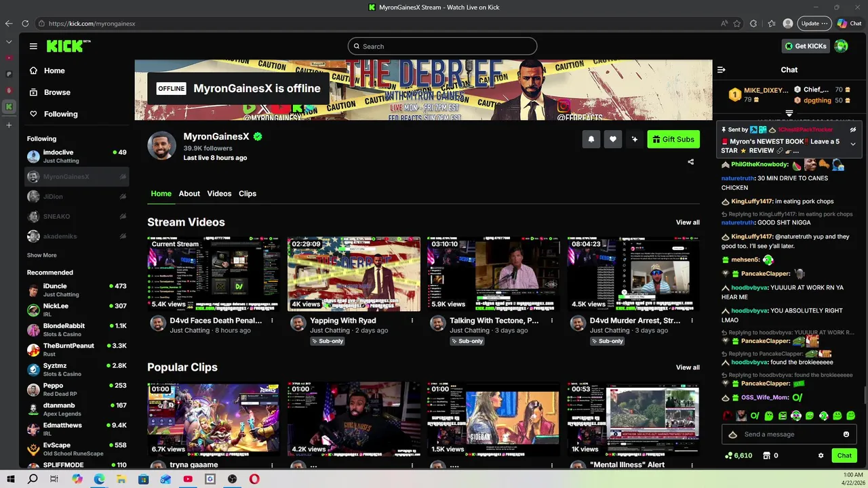Add page to favorites star icon
Image resolution: width=868 pixels, height=488 pixels.
tap(737, 23)
